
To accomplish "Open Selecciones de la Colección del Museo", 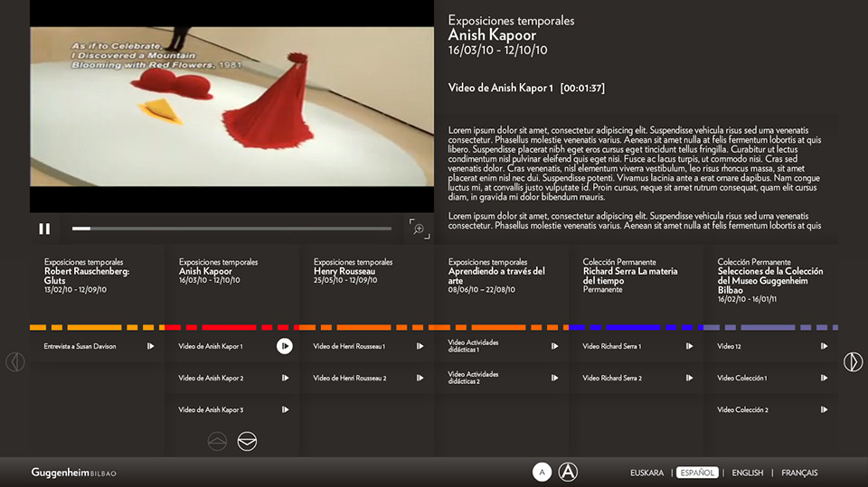I will 770,281.
